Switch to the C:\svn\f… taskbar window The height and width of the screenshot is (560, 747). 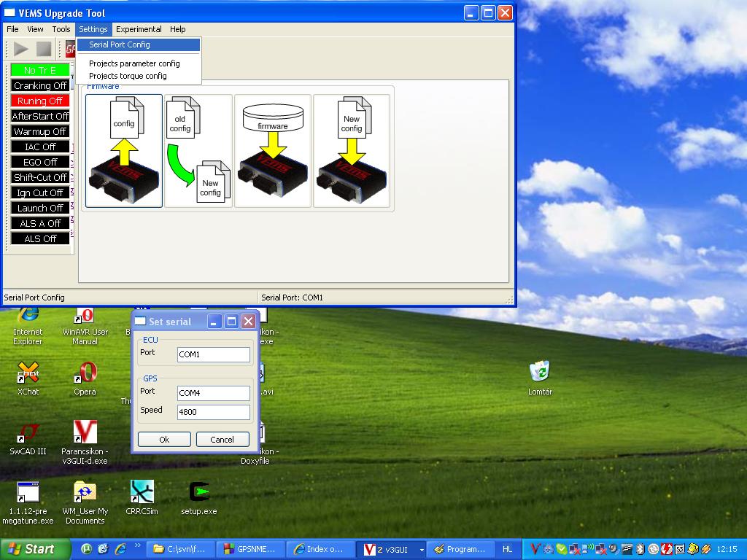coord(181,550)
